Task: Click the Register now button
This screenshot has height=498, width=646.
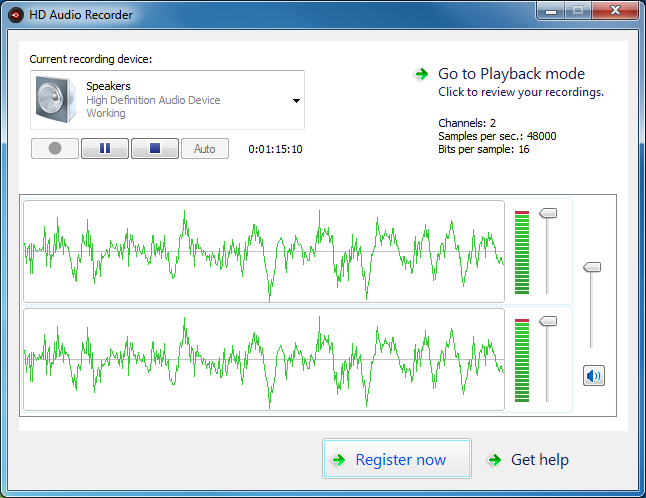Action: coord(397,458)
